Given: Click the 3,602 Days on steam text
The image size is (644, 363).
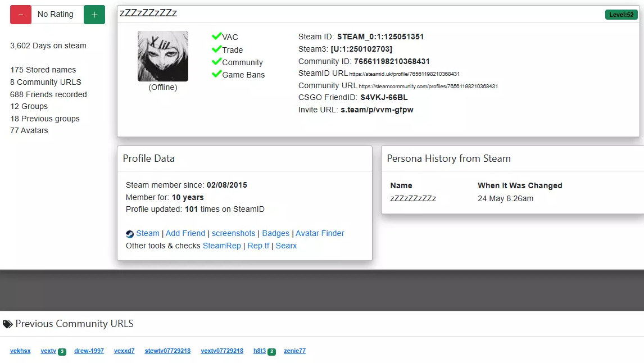Looking at the screenshot, I should (x=48, y=46).
